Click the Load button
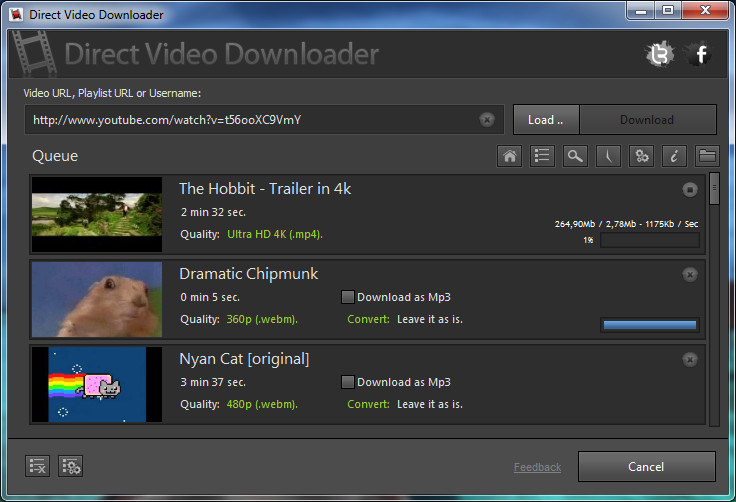Image resolution: width=736 pixels, height=502 pixels. [x=546, y=120]
